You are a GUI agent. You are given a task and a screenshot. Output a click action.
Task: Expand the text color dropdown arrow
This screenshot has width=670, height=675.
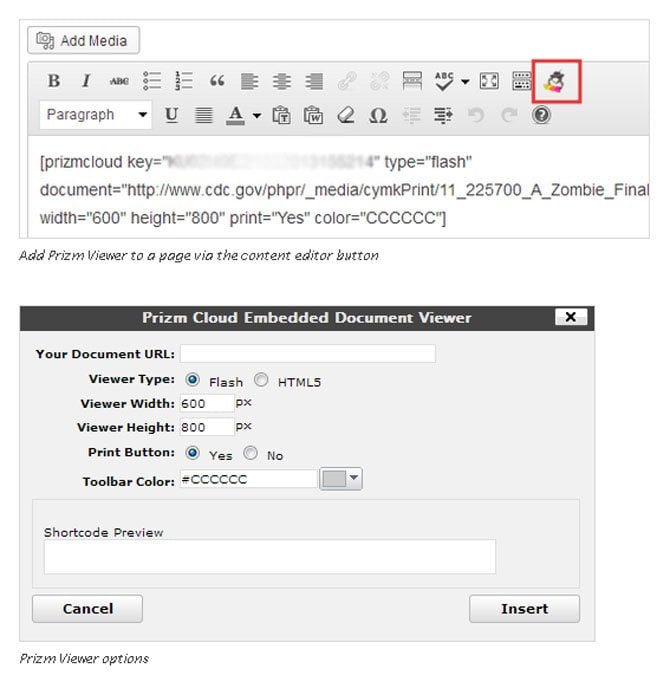click(257, 115)
